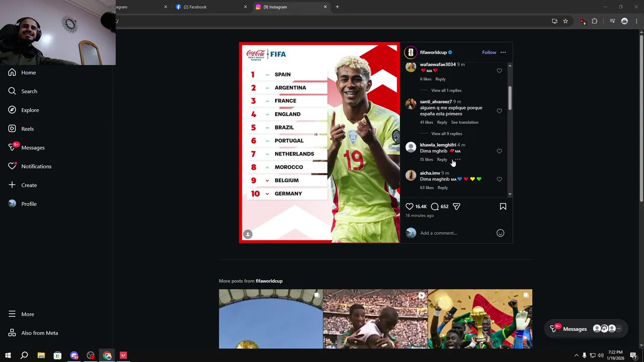The height and width of the screenshot is (362, 644).
Task: View the 41 likes on santi_alvareez7's comment
Action: [x=427, y=122]
